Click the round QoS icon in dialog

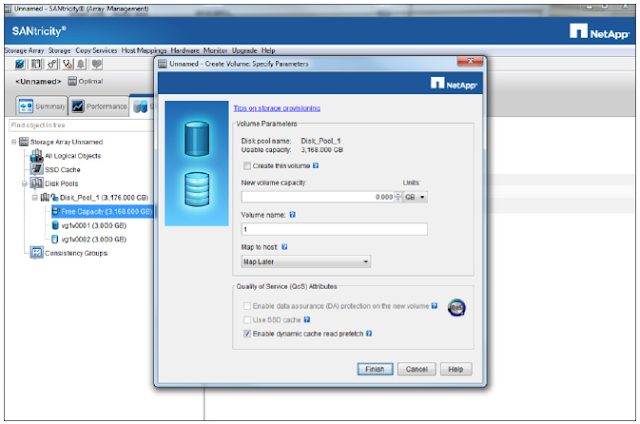click(x=456, y=307)
